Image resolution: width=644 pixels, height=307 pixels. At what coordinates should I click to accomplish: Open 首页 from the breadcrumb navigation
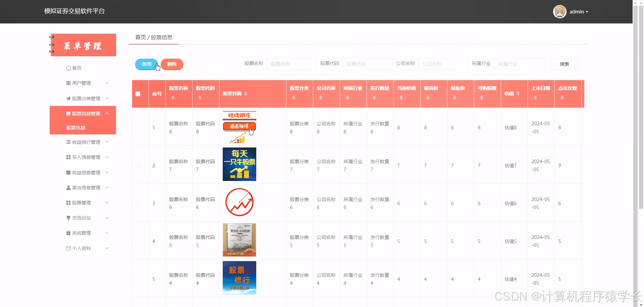[x=140, y=37]
